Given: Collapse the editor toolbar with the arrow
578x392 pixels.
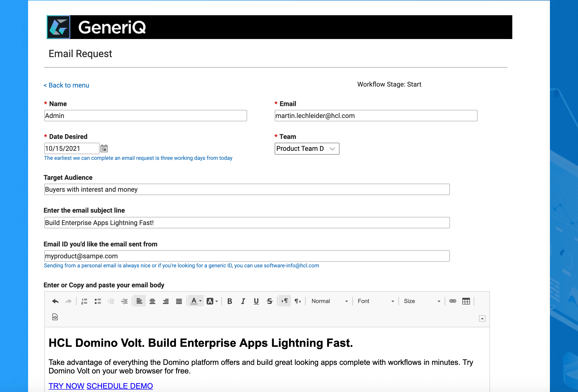Looking at the screenshot, I should coord(482,319).
